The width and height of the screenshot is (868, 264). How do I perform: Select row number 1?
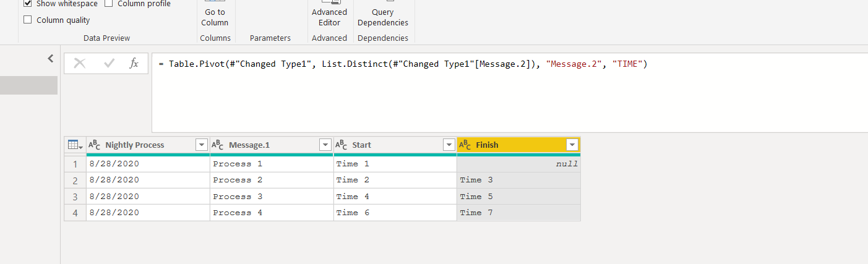(75, 164)
